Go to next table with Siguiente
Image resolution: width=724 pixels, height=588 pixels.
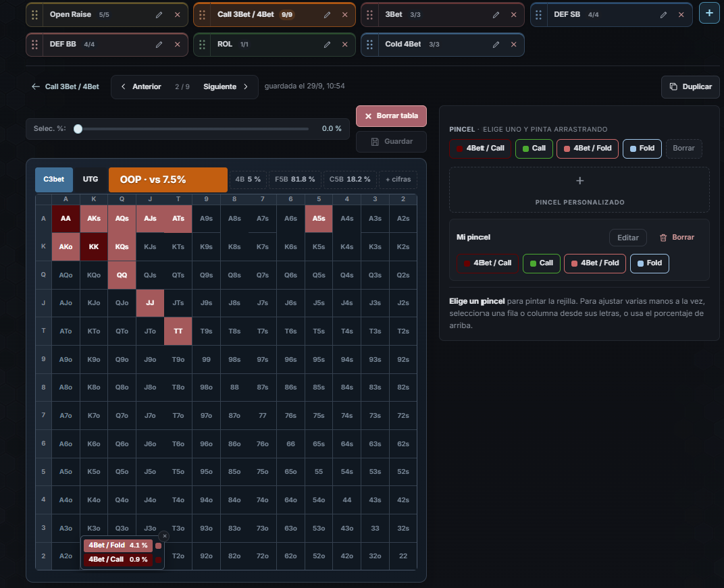click(x=226, y=87)
